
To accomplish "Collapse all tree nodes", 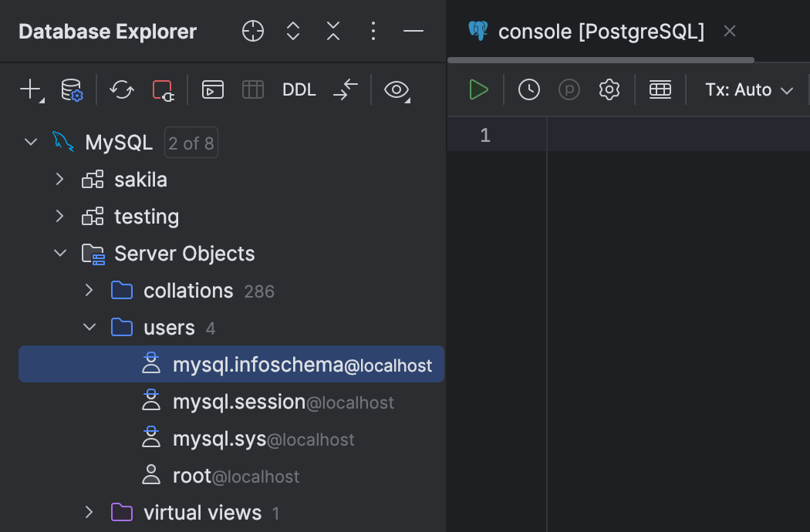I will [332, 31].
